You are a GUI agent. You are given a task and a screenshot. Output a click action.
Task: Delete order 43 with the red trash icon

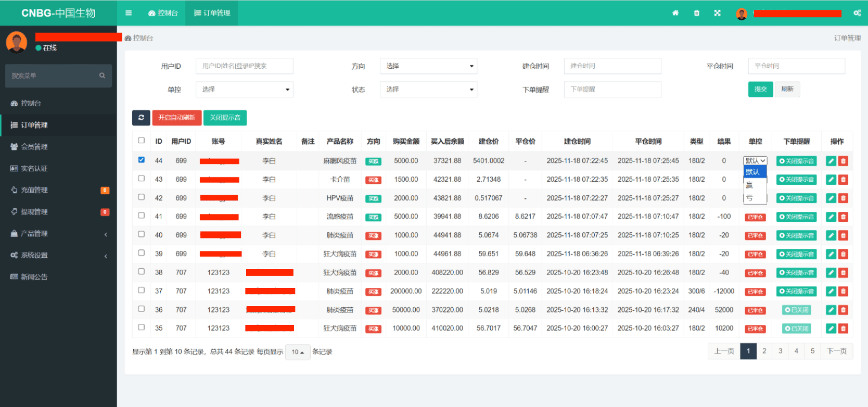(x=843, y=180)
